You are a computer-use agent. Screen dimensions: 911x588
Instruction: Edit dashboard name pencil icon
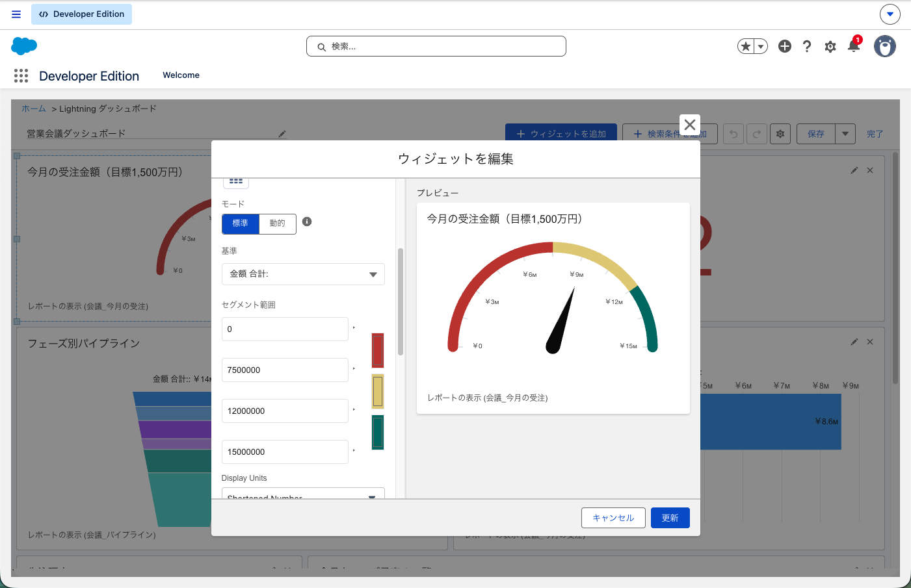(x=282, y=134)
